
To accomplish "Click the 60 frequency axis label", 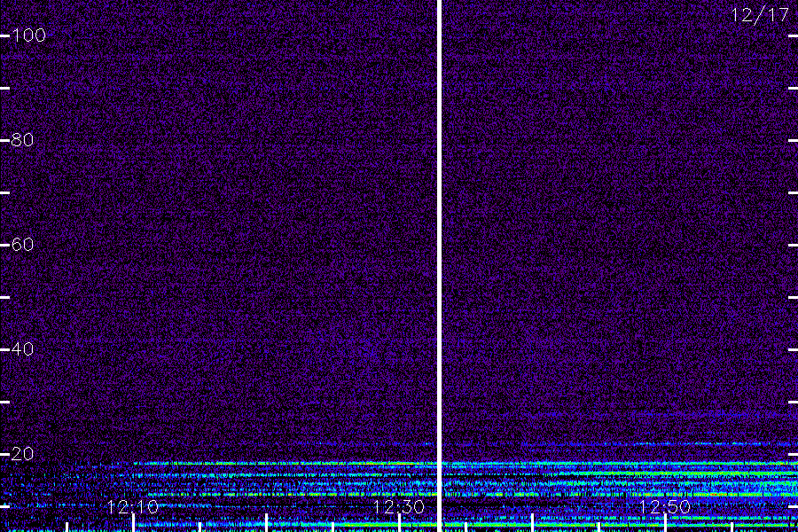I will 22,245.
